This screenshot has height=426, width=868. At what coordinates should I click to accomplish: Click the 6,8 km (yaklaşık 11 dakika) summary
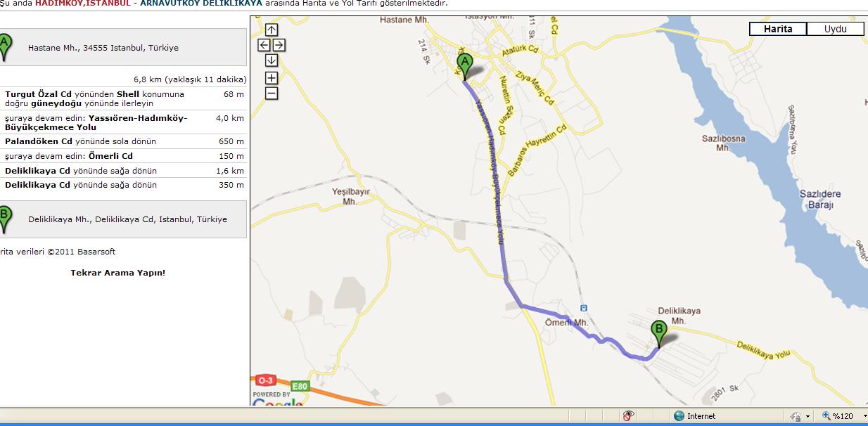pos(190,79)
